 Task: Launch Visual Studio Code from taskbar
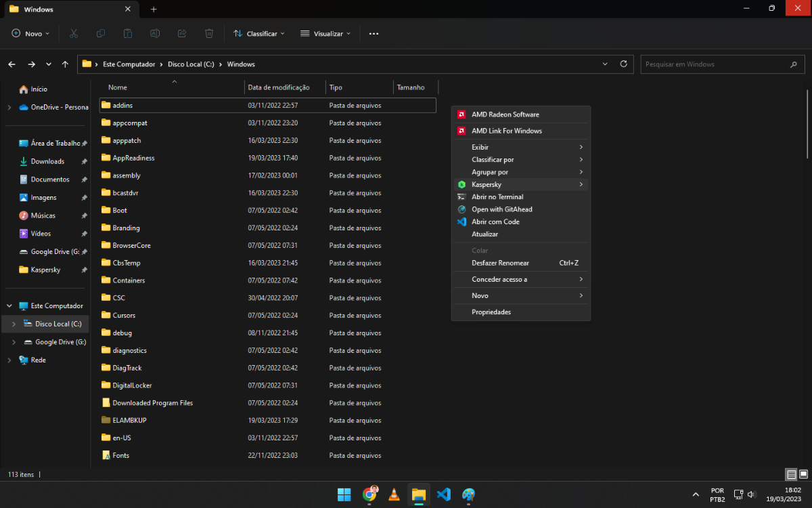[x=443, y=494]
